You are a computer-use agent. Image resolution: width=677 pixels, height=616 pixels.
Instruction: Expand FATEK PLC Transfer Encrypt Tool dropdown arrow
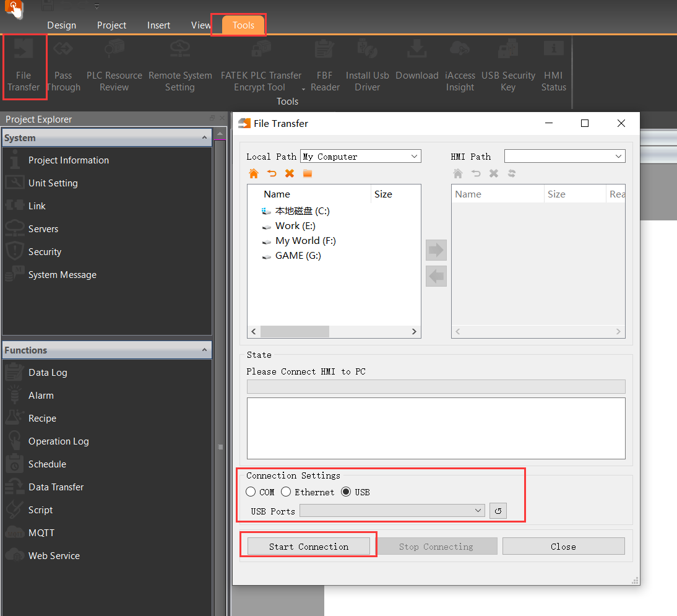(x=303, y=89)
